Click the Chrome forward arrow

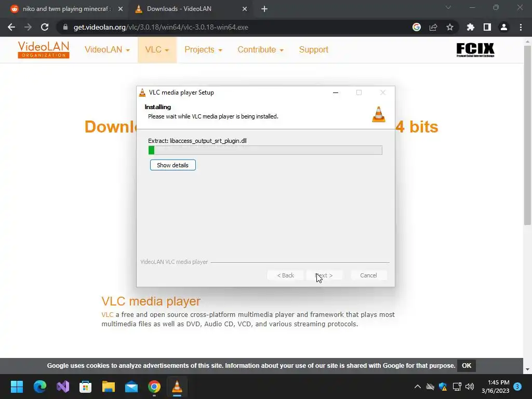click(28, 27)
